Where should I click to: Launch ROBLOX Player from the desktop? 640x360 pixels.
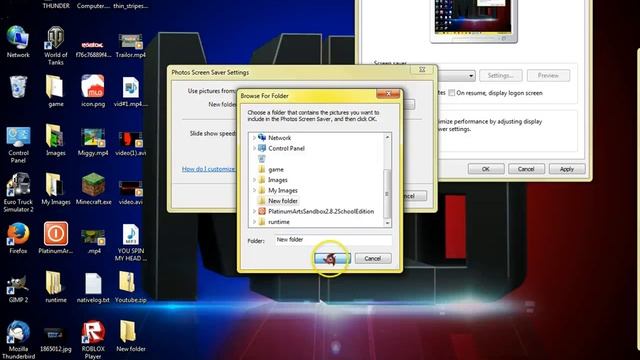click(x=93, y=340)
